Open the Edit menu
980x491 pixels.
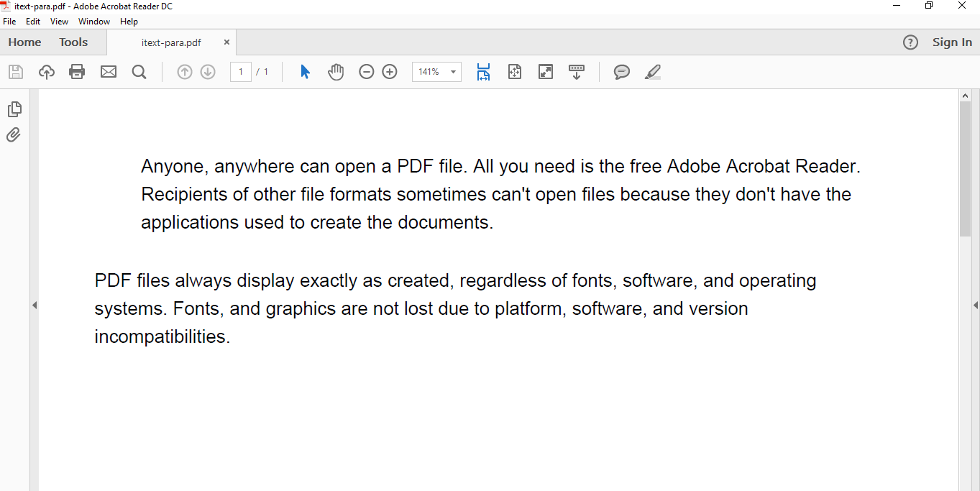click(x=33, y=21)
